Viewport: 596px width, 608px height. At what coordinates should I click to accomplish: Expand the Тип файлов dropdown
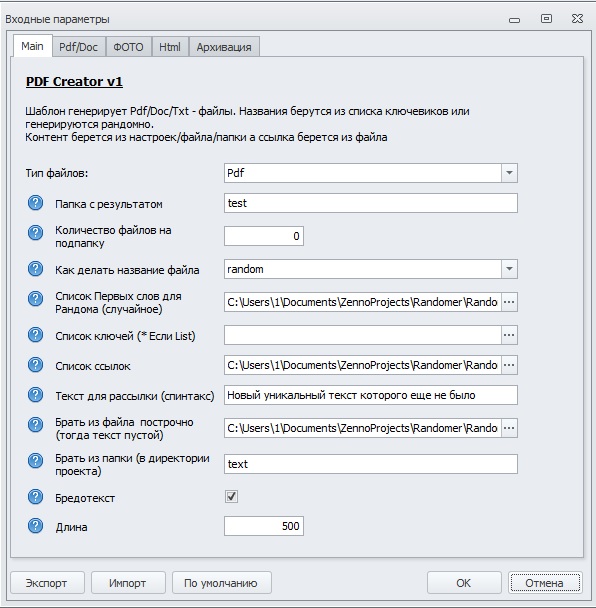[x=509, y=173]
